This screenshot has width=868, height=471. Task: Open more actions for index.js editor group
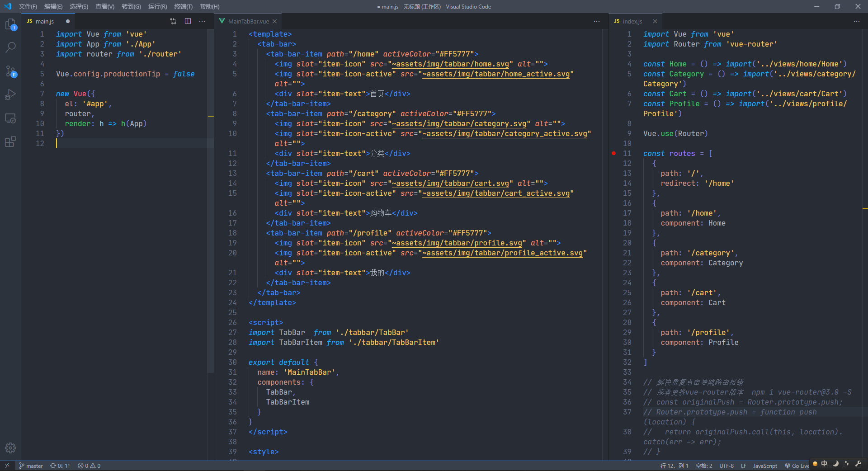(x=857, y=21)
